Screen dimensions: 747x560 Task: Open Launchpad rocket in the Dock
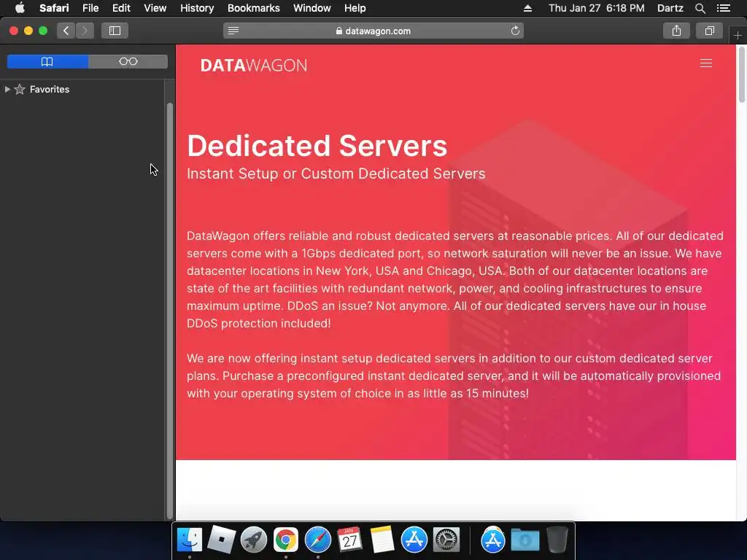click(253, 540)
